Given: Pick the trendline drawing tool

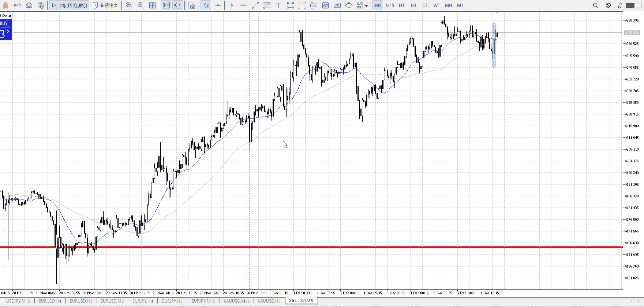Looking at the screenshot, I should (x=255, y=5).
